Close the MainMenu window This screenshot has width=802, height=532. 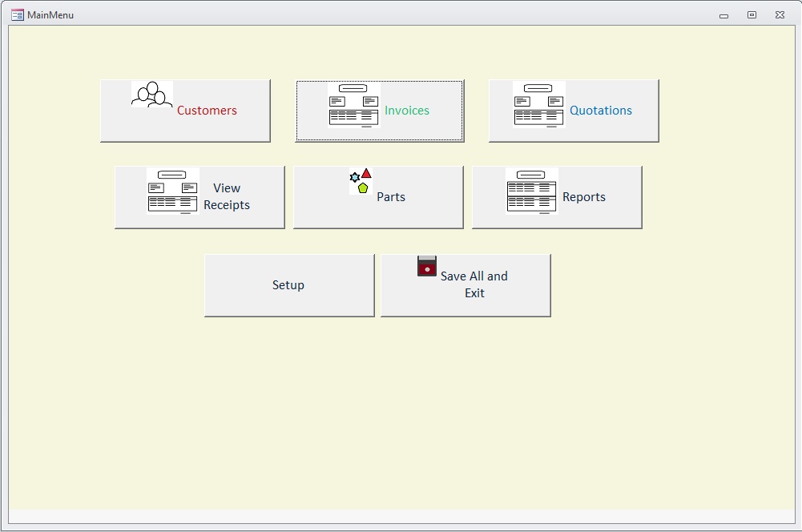pos(780,15)
